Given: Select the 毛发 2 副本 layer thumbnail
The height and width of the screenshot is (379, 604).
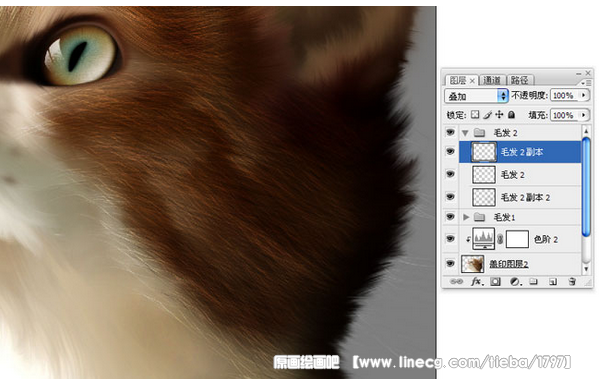Looking at the screenshot, I should [x=484, y=152].
